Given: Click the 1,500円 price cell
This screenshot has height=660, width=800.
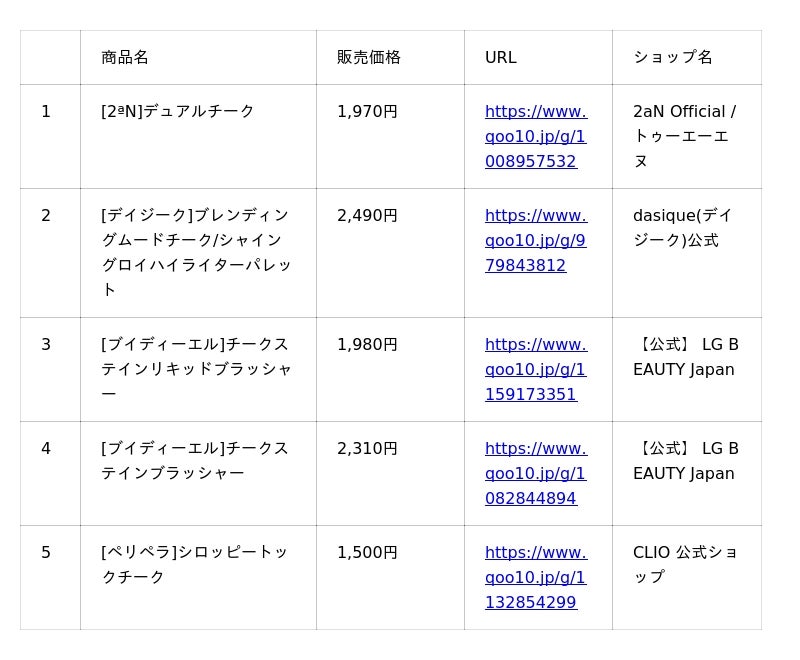Looking at the screenshot, I should [x=367, y=552].
